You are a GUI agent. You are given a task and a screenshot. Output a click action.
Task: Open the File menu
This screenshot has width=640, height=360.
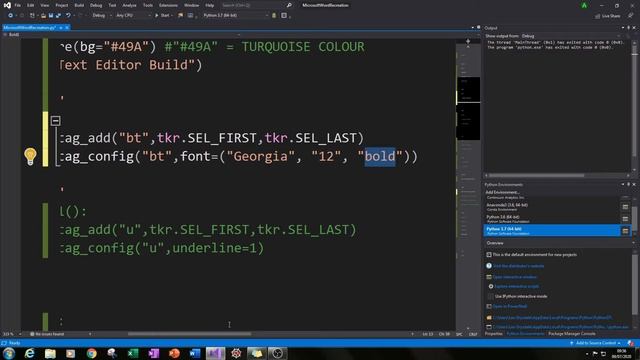tap(18, 5)
